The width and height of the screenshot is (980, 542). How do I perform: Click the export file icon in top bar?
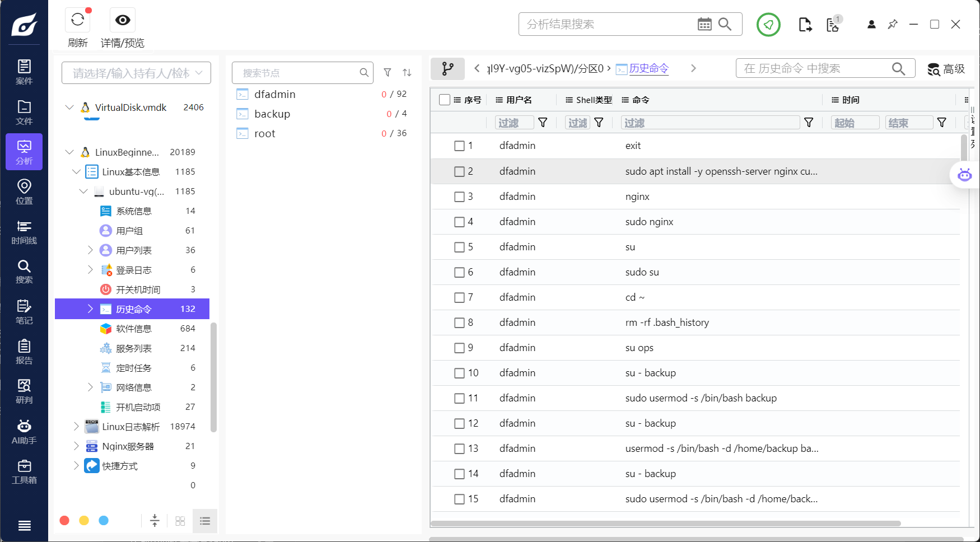(805, 25)
